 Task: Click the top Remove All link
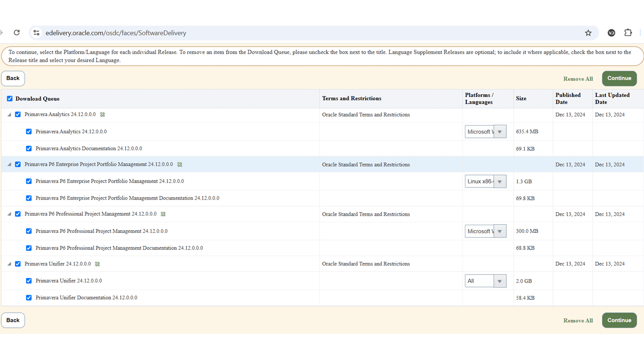click(578, 79)
